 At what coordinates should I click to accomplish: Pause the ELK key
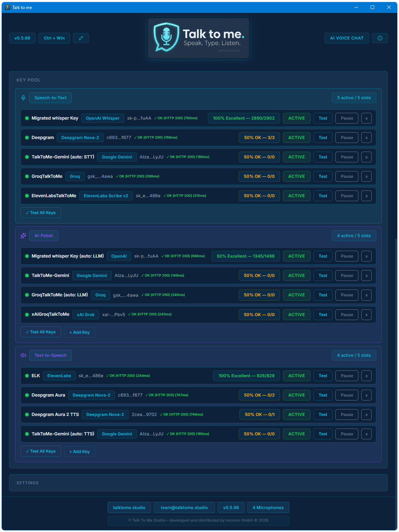[x=347, y=376]
